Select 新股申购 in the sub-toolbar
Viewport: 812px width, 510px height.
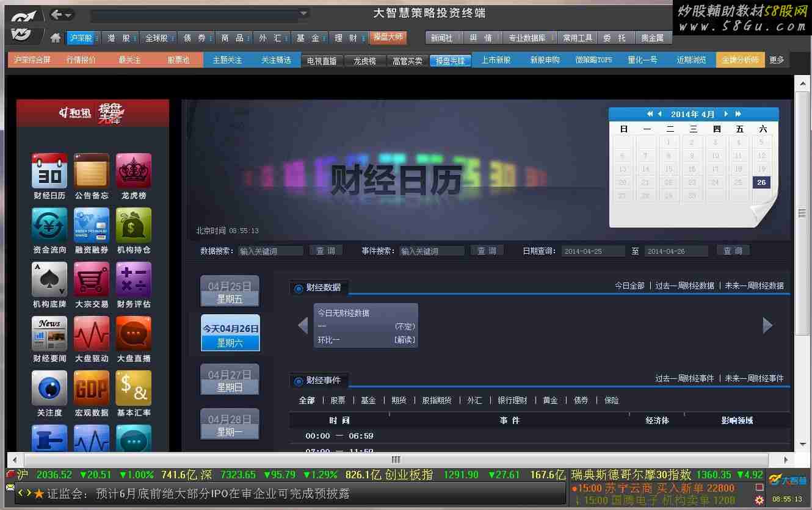(x=545, y=60)
